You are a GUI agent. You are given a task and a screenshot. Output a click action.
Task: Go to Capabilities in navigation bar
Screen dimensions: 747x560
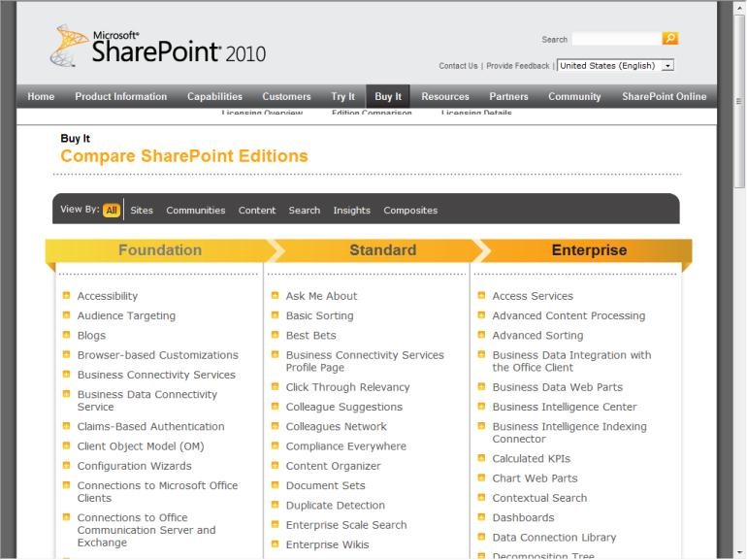click(x=214, y=96)
